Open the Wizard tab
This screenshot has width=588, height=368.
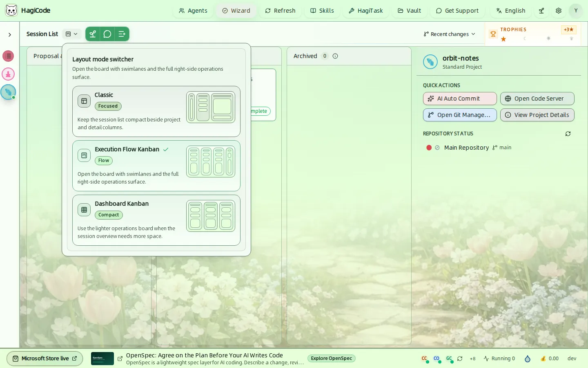pos(236,11)
